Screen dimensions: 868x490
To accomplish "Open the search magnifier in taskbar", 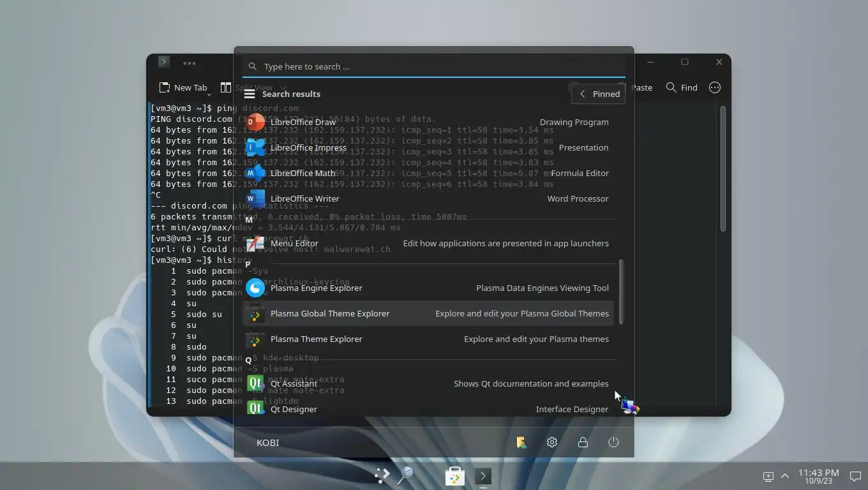I will (x=406, y=475).
